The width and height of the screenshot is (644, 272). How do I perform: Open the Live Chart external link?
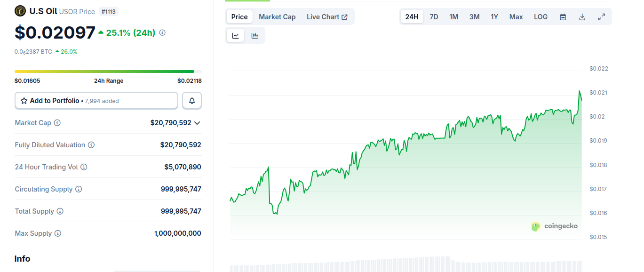point(327,17)
